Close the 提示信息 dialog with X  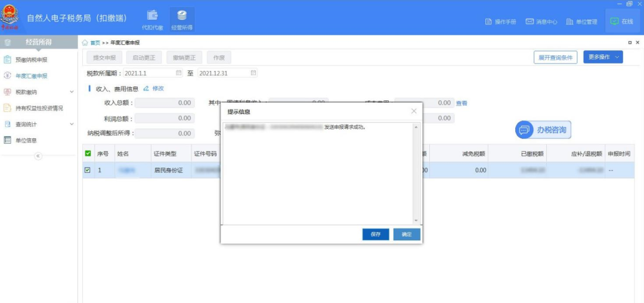coord(414,112)
